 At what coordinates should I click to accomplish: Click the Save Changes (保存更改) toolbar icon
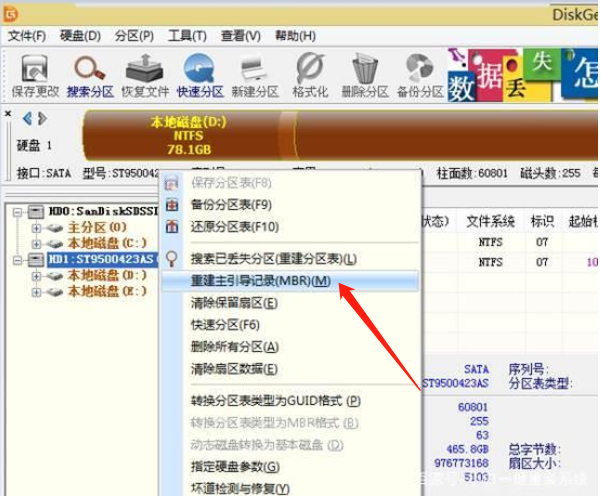(35, 69)
